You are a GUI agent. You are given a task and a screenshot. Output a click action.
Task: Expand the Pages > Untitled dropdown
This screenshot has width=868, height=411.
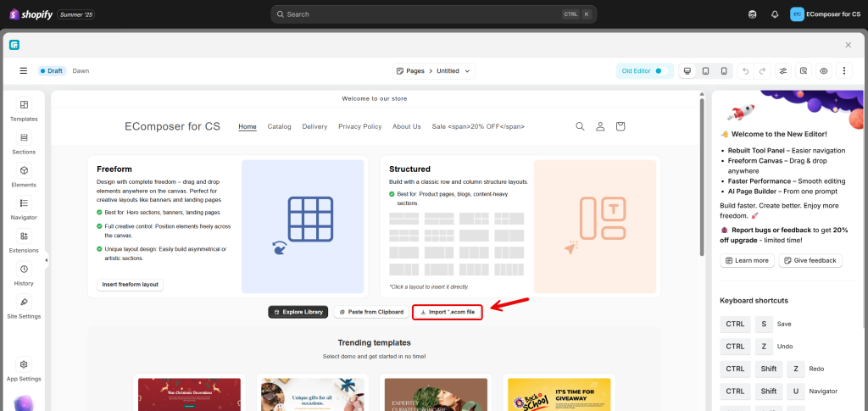pyautogui.click(x=434, y=71)
